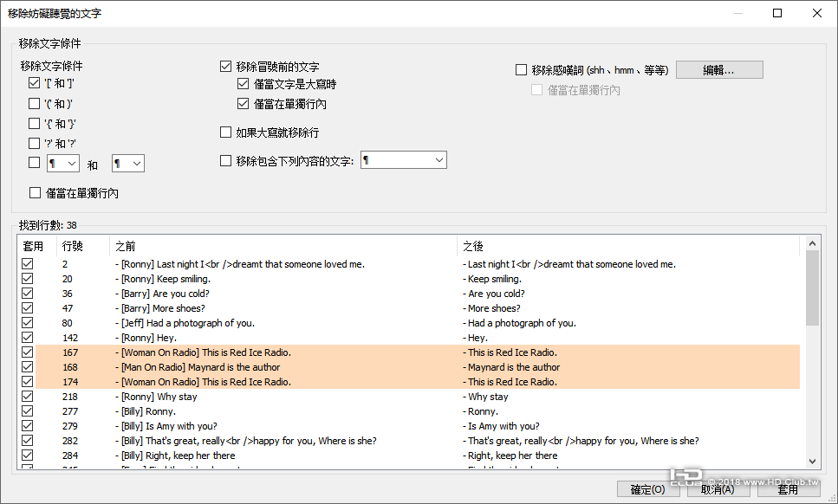Uncheck apply checkbox for line 2

(27, 264)
